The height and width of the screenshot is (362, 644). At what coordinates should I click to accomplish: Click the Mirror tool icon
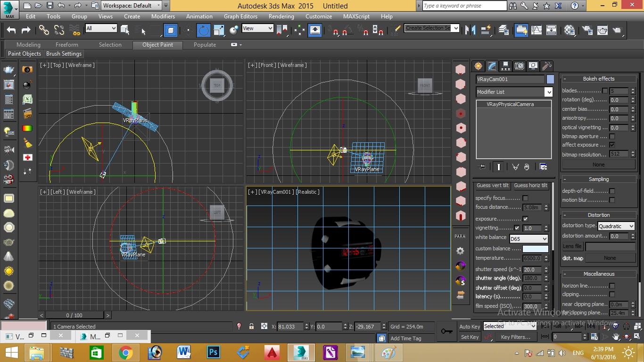tap(470, 30)
